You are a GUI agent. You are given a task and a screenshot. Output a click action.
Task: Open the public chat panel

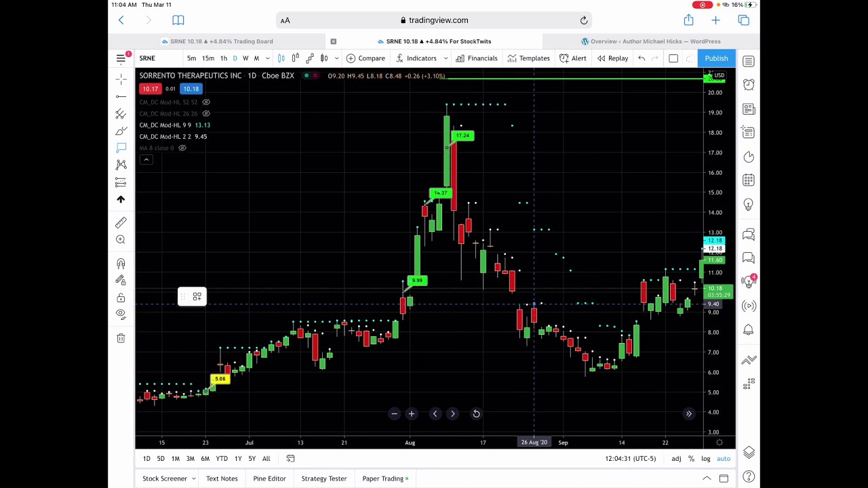(749, 234)
